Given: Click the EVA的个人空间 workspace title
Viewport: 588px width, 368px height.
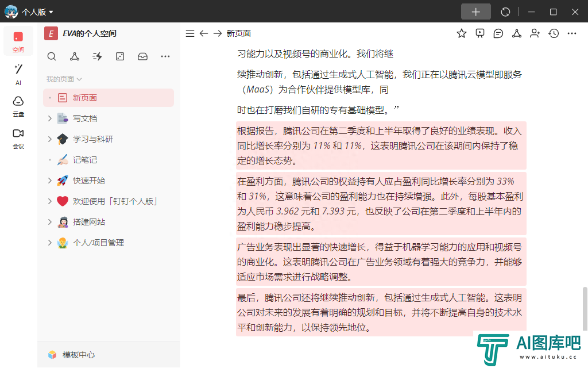Looking at the screenshot, I should pos(89,33).
